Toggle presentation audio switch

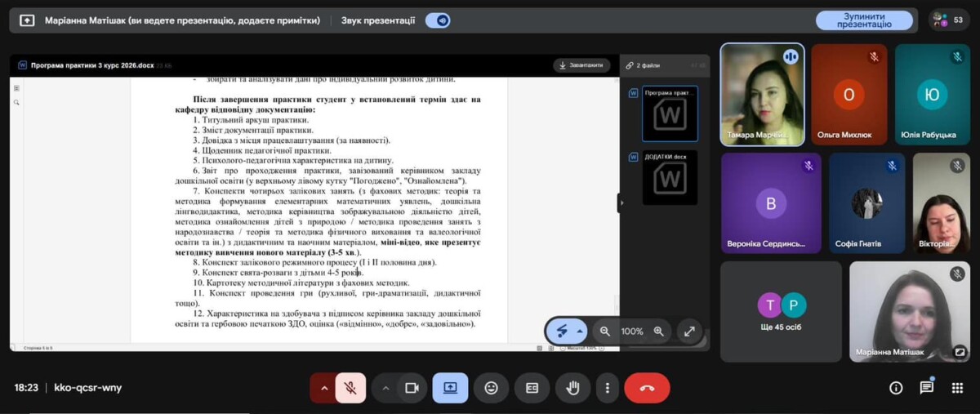[x=438, y=20]
